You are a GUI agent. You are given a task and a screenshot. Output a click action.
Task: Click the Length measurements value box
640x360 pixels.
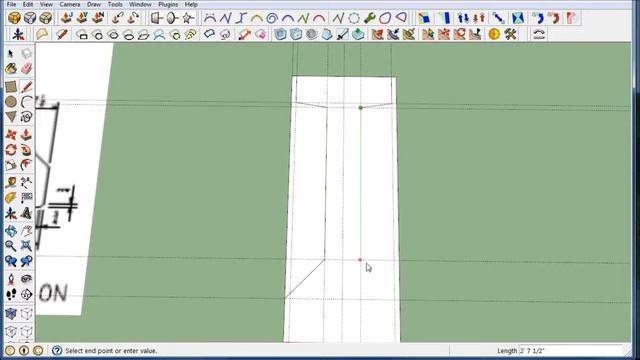pos(570,351)
